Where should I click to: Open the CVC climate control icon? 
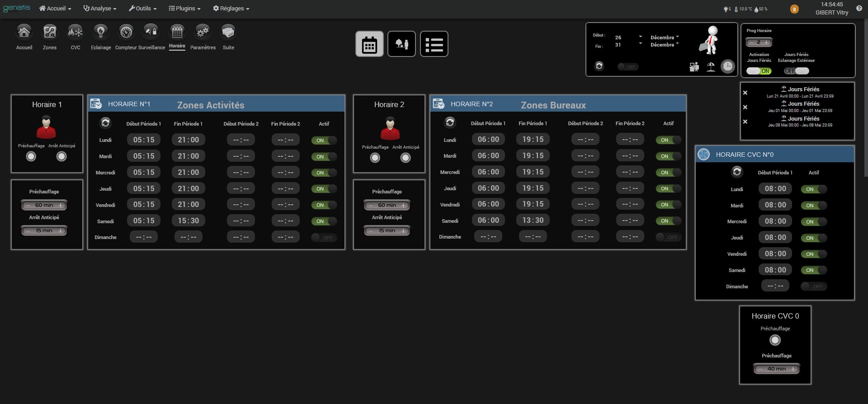click(75, 33)
